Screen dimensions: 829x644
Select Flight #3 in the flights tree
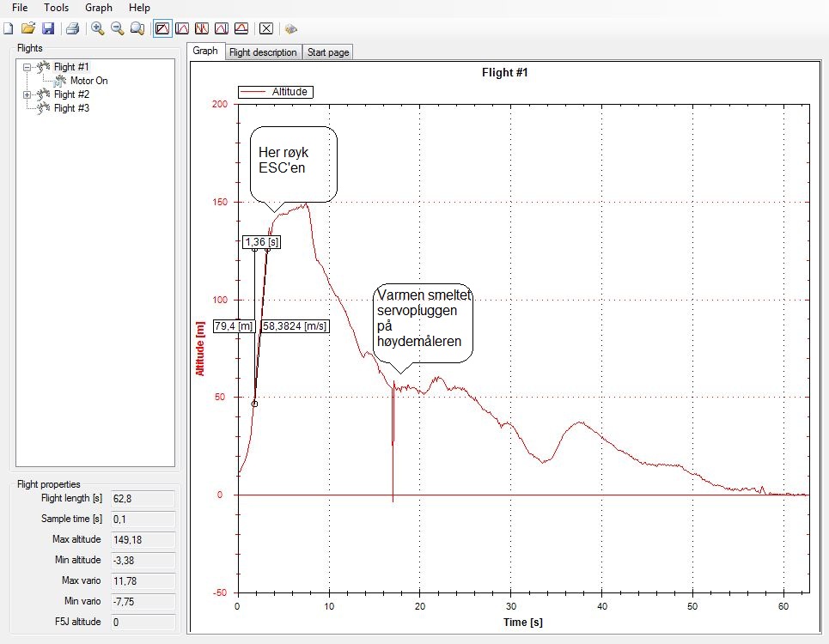pos(71,108)
